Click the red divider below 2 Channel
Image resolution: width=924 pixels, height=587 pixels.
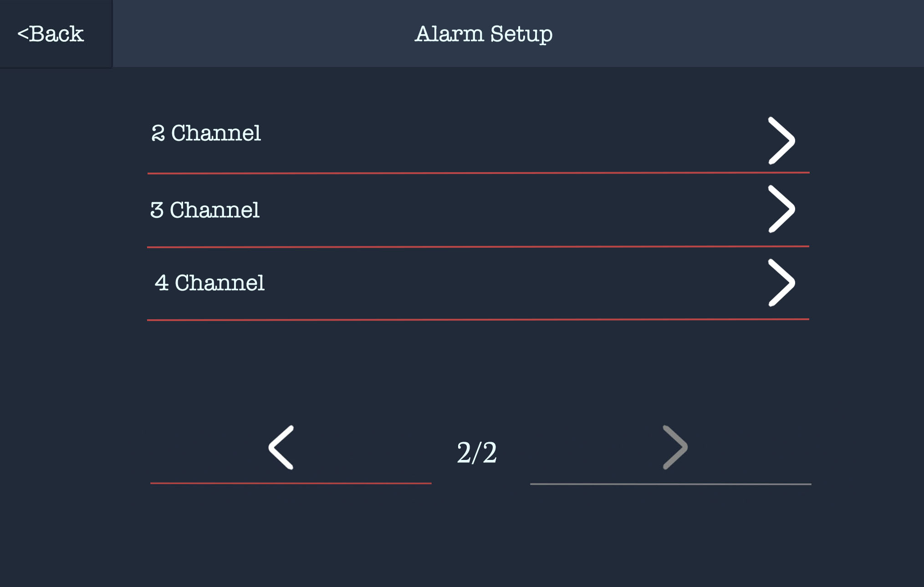(x=478, y=173)
